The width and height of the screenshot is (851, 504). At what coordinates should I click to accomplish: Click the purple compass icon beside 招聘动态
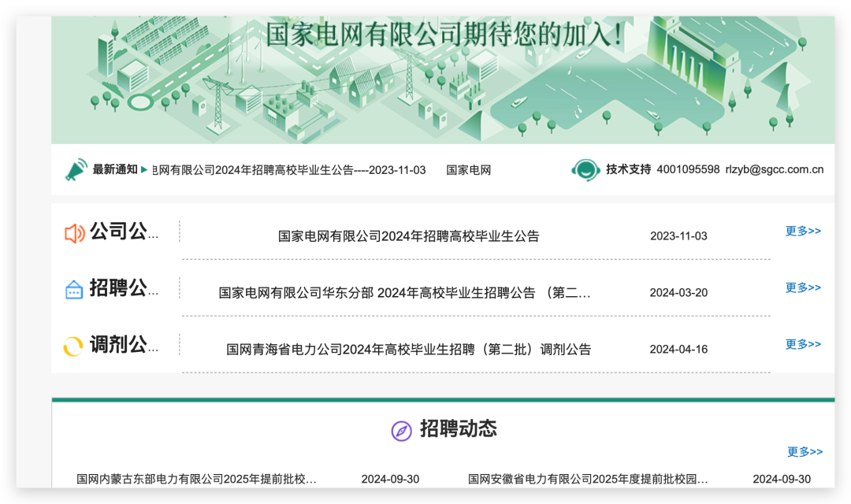coord(401,431)
